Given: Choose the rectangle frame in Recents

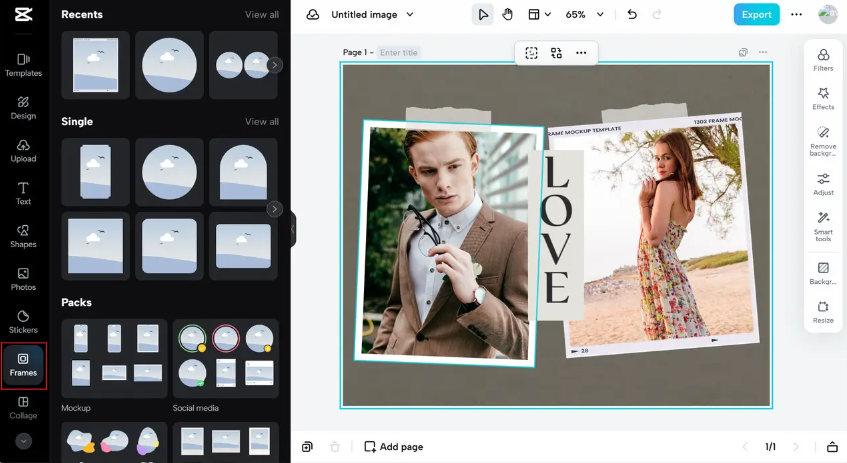Looking at the screenshot, I should [x=96, y=65].
